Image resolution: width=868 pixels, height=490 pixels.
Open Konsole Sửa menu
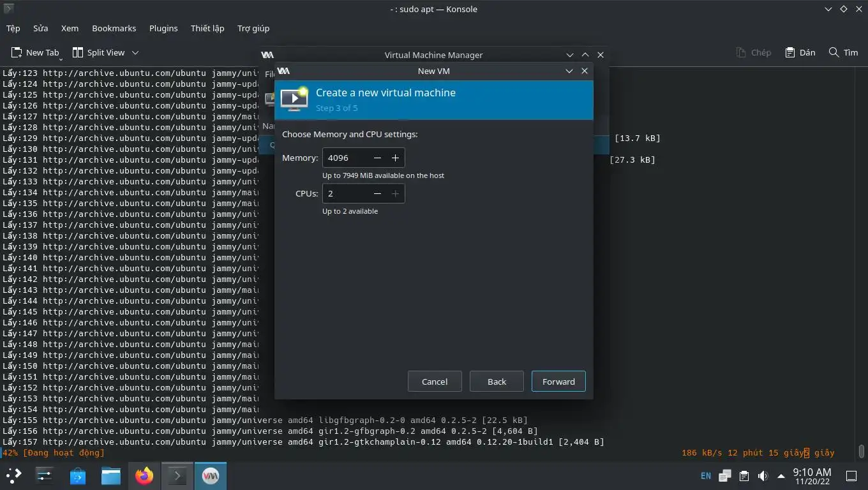point(41,28)
